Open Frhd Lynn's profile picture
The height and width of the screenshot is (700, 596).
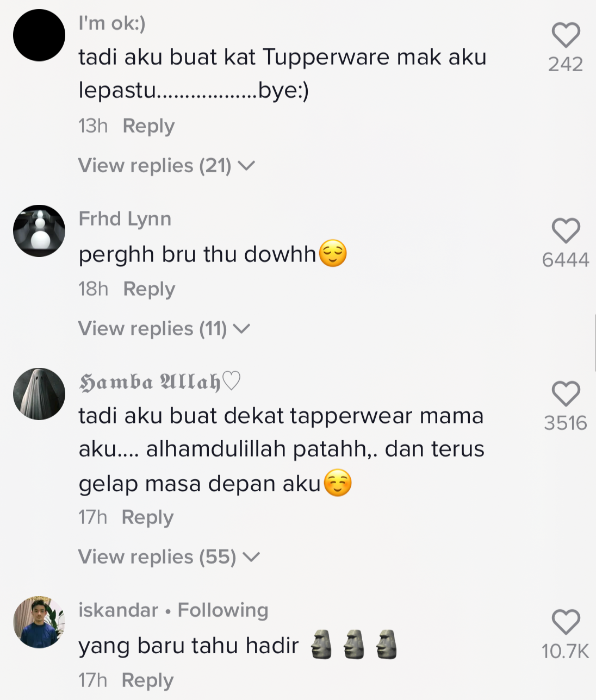point(39,231)
